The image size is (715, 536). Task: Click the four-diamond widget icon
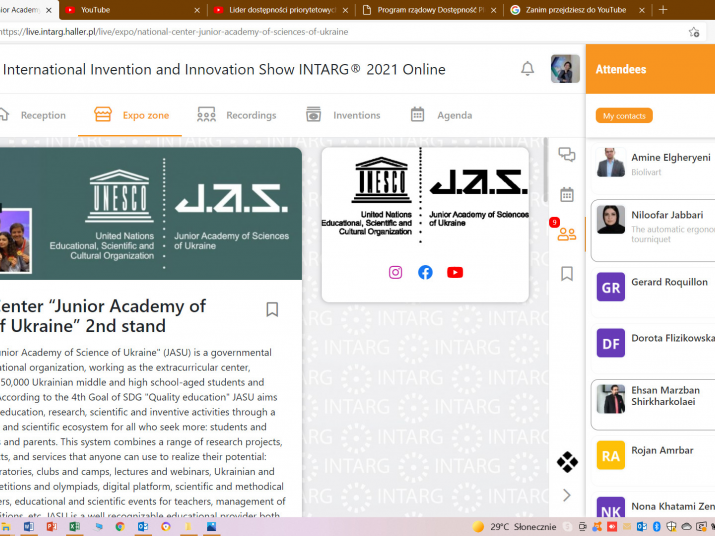coord(567,462)
